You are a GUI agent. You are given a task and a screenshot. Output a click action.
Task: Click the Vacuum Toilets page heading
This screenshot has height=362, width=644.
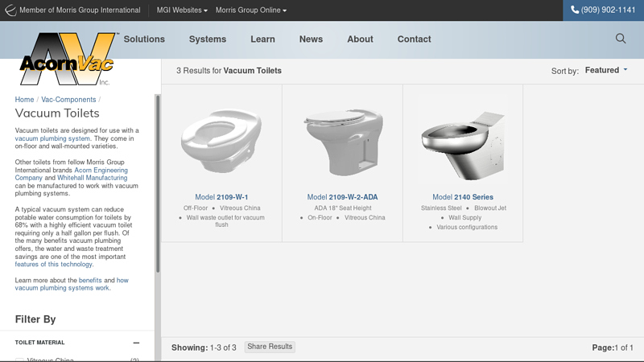pyautogui.click(x=57, y=113)
